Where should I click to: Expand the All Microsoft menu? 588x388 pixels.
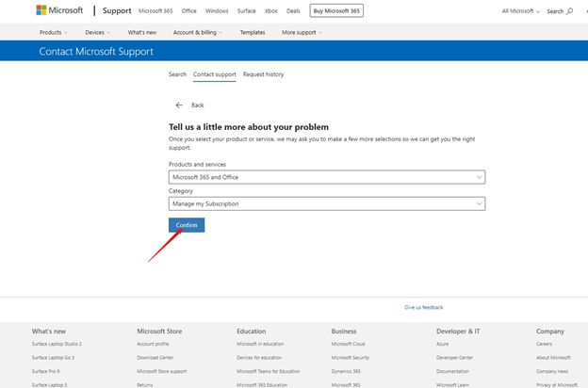(521, 11)
